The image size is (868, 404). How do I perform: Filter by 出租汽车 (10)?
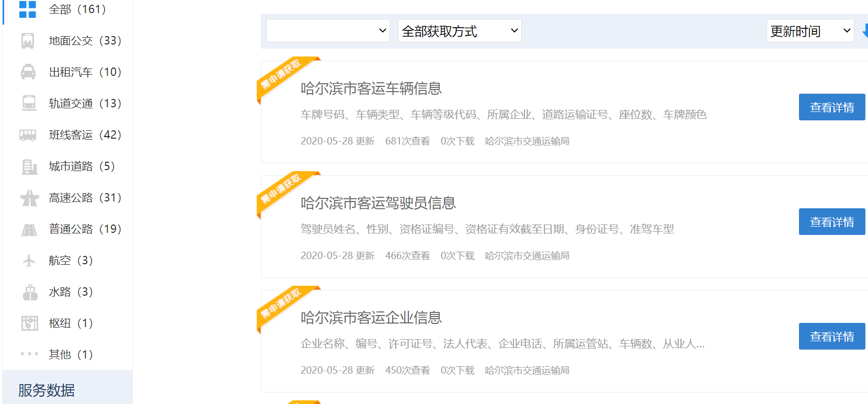(x=85, y=72)
